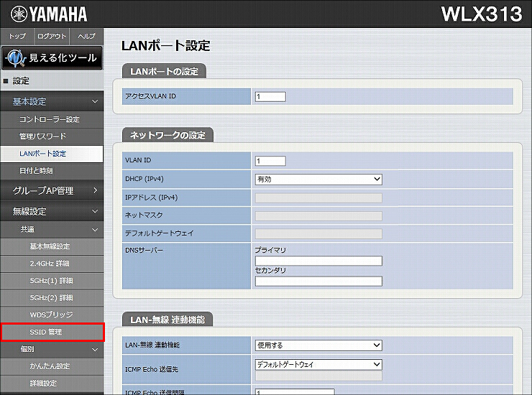
Task: Click the Yamaha logo
Action: pyautogui.click(x=49, y=14)
